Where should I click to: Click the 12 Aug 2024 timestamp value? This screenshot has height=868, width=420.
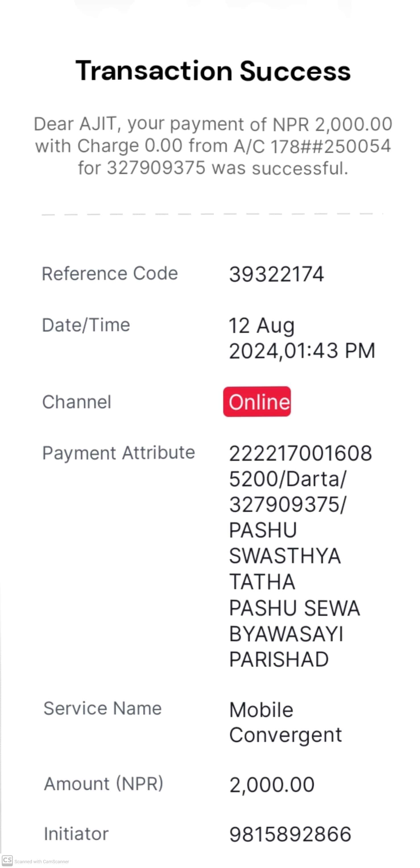click(x=302, y=338)
